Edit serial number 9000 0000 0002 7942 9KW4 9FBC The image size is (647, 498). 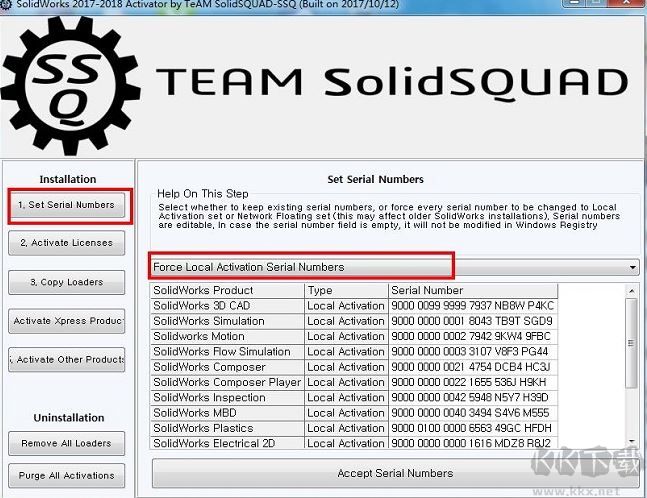pyautogui.click(x=473, y=336)
